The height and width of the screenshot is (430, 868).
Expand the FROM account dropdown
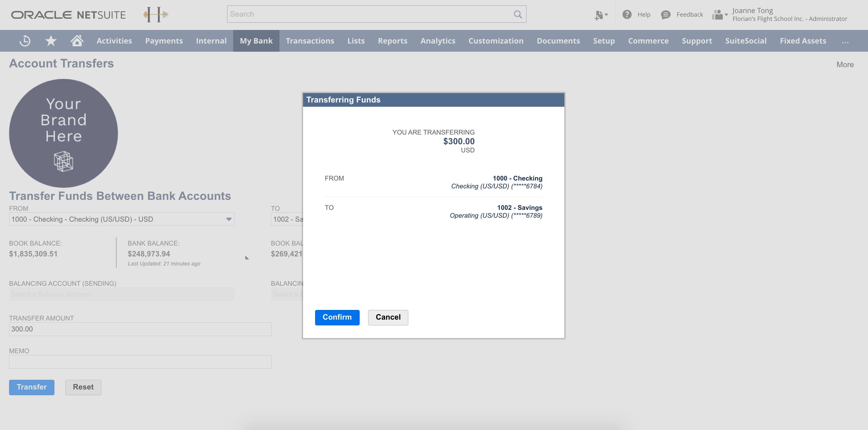[229, 219]
